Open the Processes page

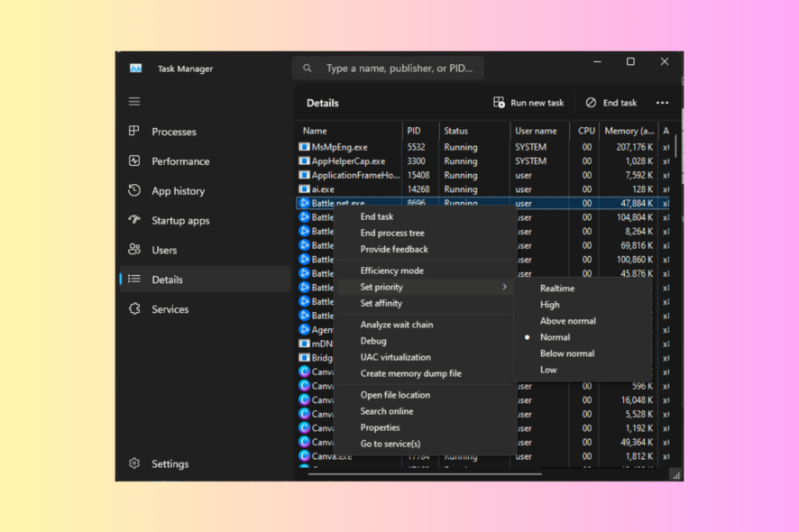pyautogui.click(x=206, y=132)
